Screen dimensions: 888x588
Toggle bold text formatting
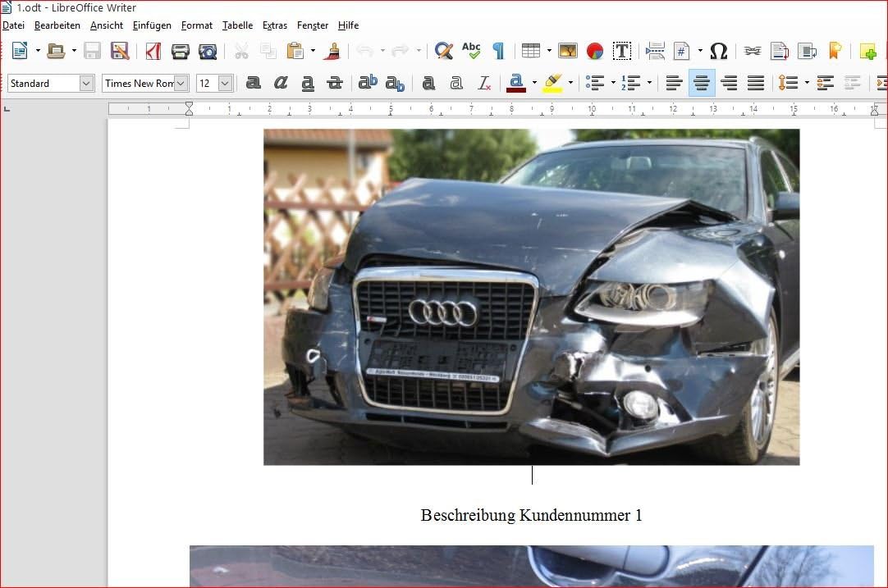[254, 83]
